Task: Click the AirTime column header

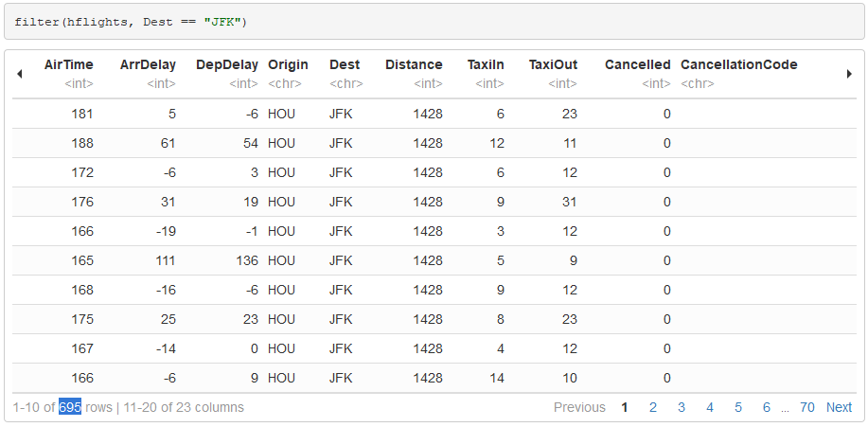Action: [x=69, y=65]
